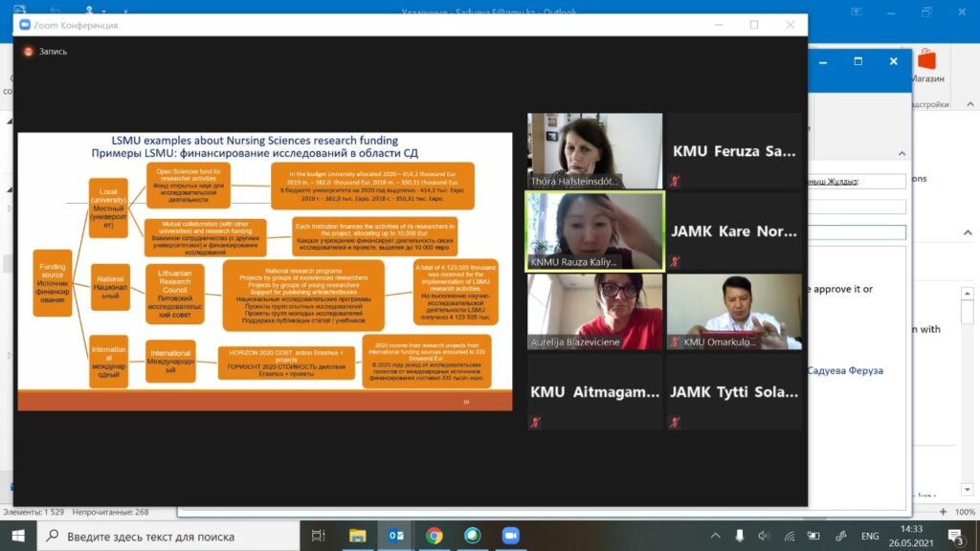
Task: Click muted microphone icon on KMU Feruza tile
Action: tap(676, 180)
